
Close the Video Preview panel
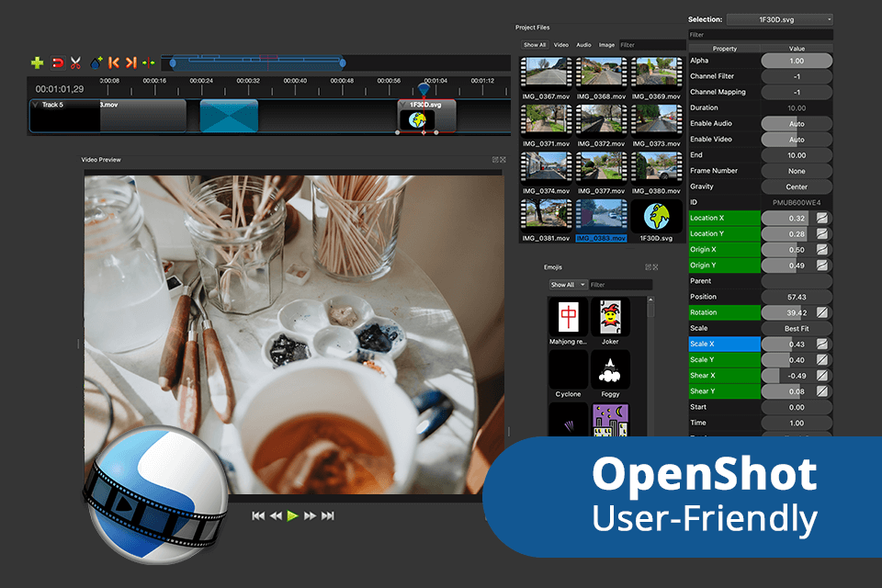click(503, 160)
